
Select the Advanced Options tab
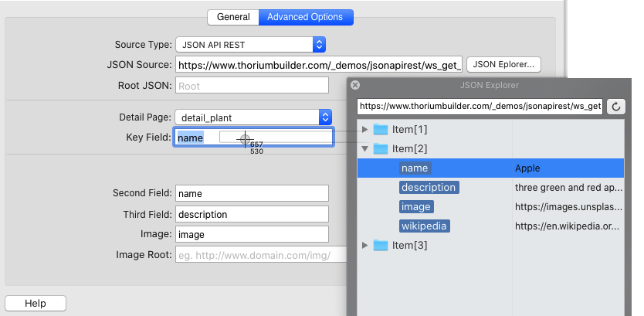(305, 17)
